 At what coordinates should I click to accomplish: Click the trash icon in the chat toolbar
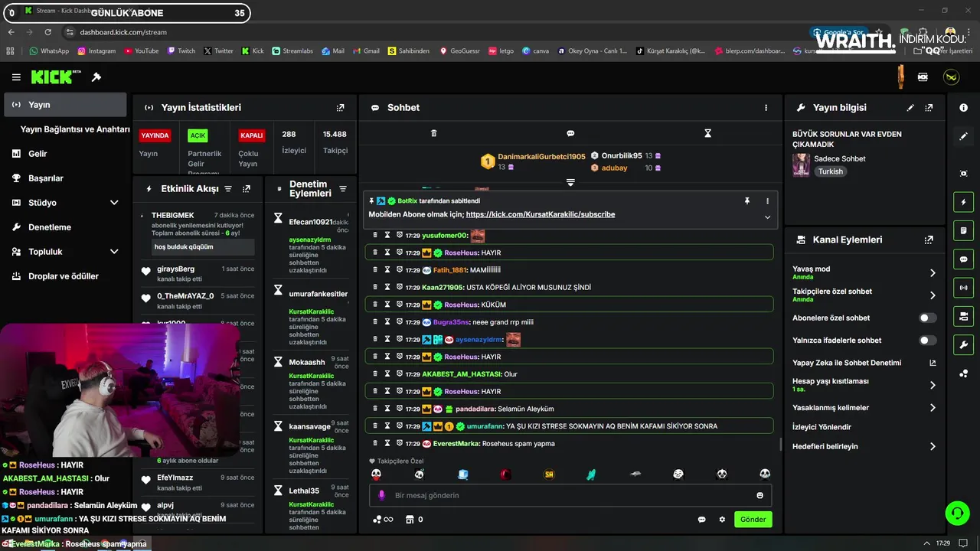[434, 133]
